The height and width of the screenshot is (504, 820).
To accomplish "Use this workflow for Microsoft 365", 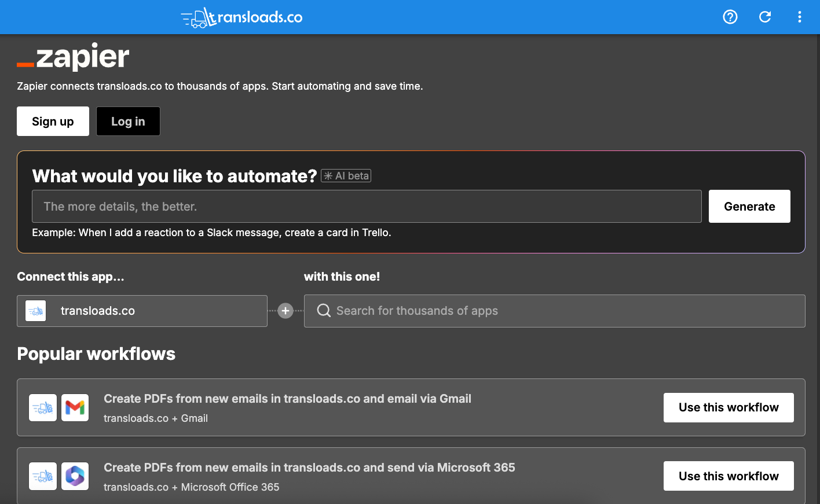I will click(x=729, y=476).
